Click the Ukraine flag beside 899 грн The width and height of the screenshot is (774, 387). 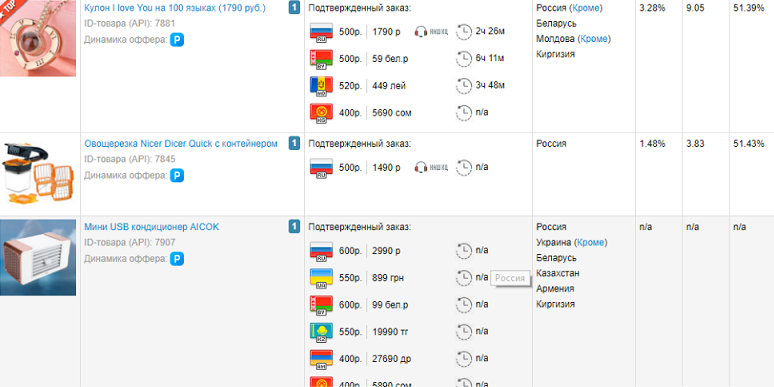point(321,278)
